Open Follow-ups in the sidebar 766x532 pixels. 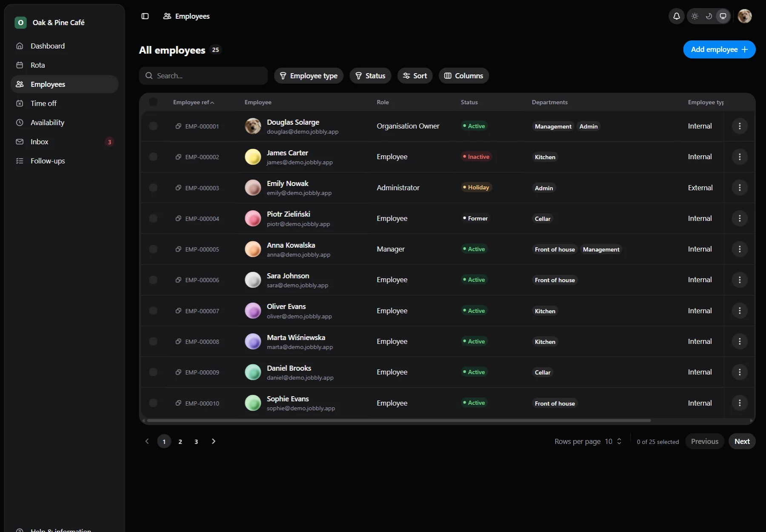64,161
